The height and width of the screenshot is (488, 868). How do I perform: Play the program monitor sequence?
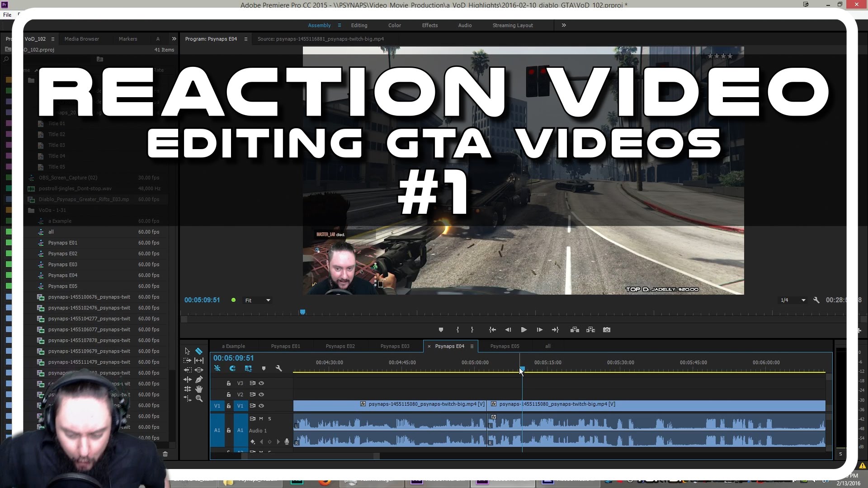click(524, 330)
